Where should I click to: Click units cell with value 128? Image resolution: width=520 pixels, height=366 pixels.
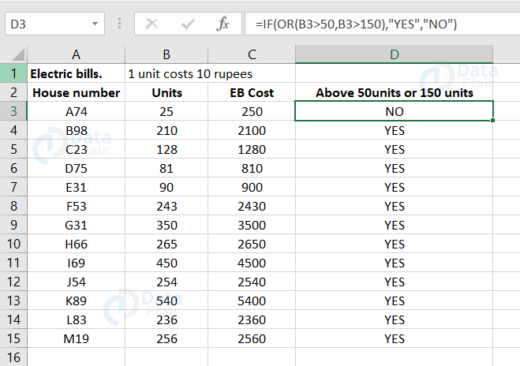click(166, 149)
